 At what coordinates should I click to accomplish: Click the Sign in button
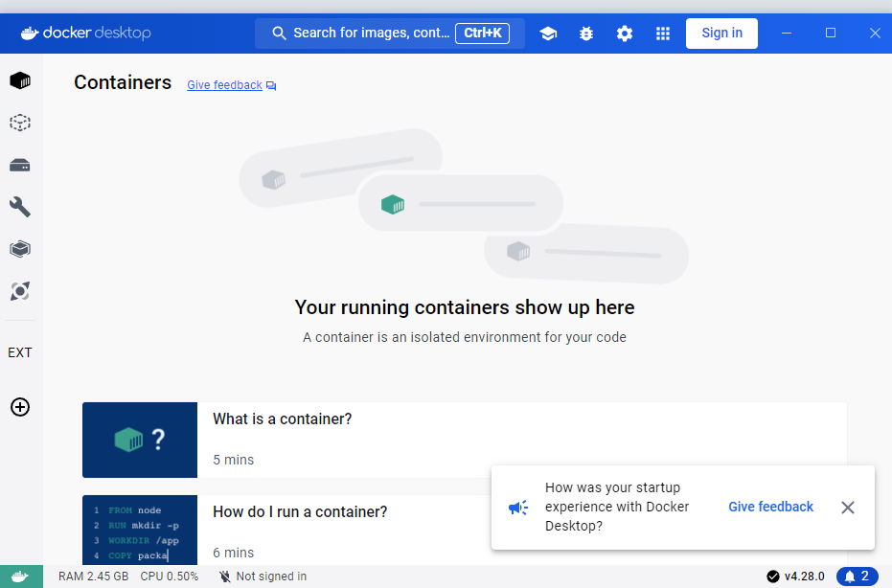(721, 33)
